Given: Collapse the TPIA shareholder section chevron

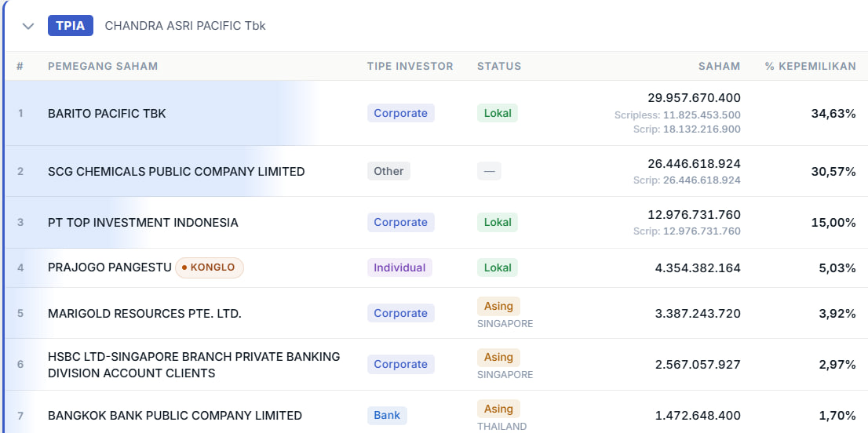Looking at the screenshot, I should coord(28,26).
